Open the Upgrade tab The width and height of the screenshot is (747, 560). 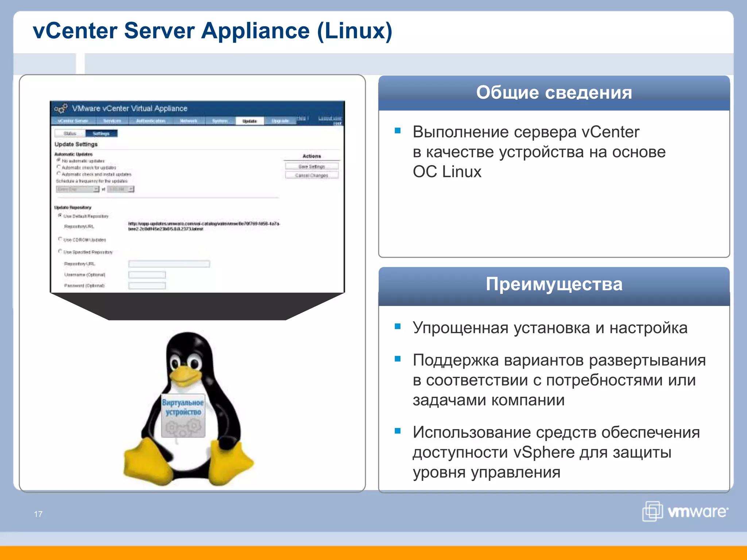point(280,121)
